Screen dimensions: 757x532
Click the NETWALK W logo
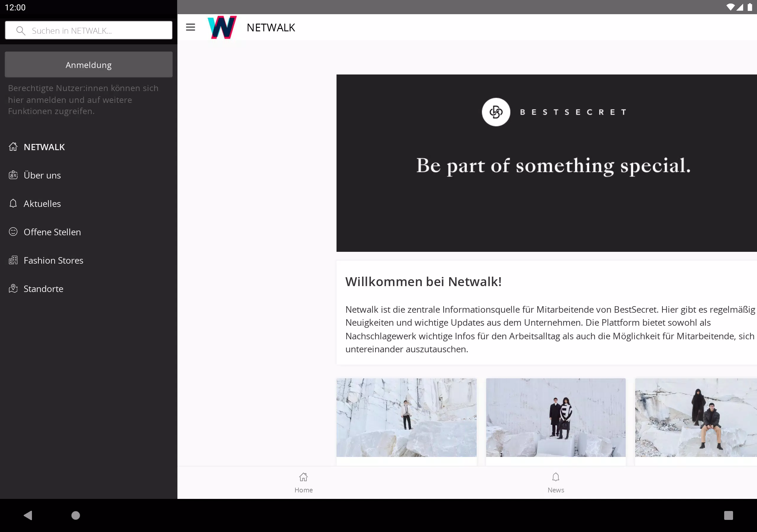pyautogui.click(x=222, y=27)
